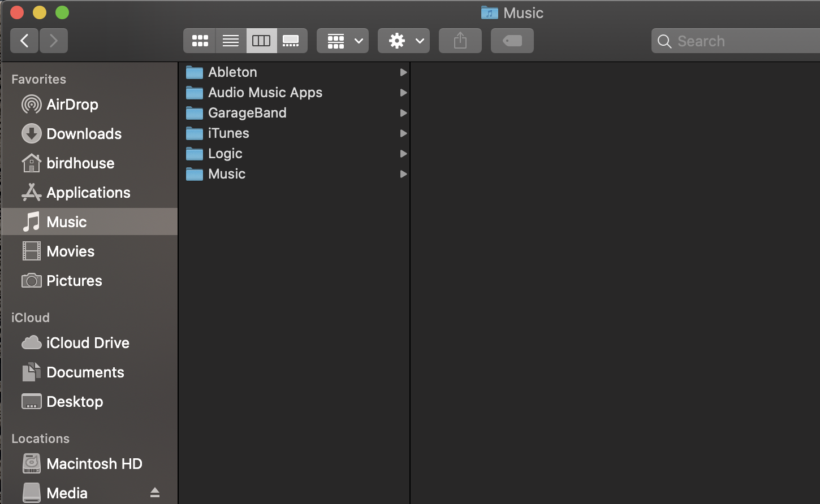Click the Share toolbar button

click(460, 41)
